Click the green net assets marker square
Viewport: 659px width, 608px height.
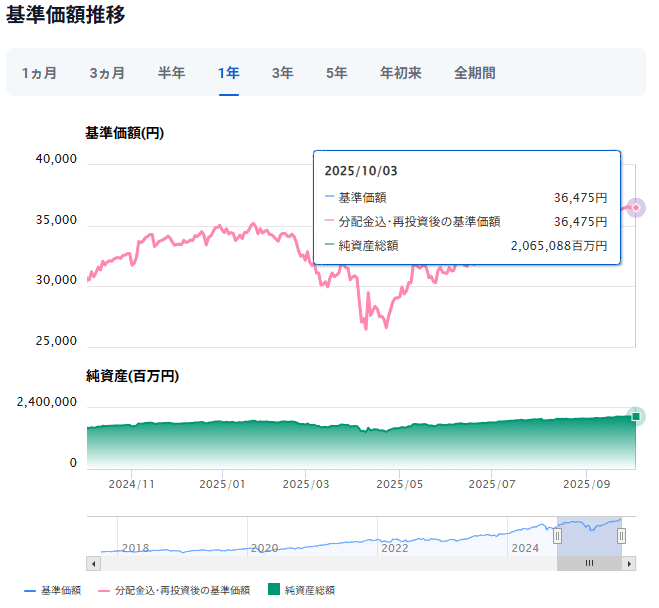point(635,416)
